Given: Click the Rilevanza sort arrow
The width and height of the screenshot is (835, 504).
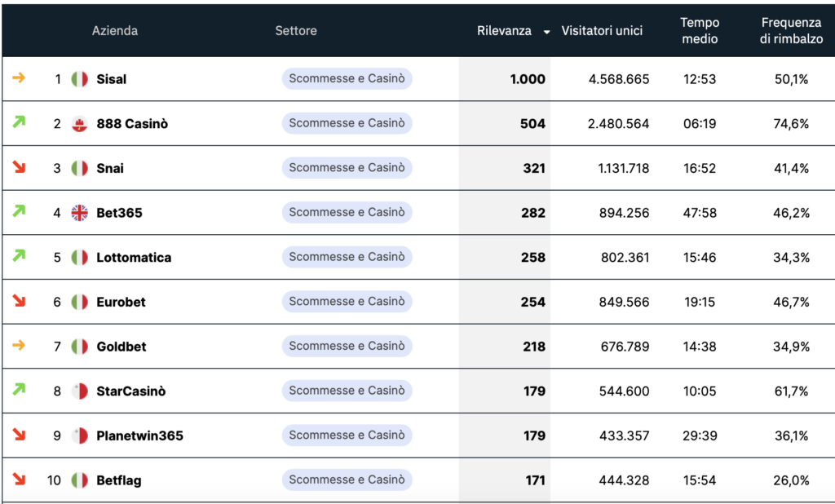Looking at the screenshot, I should 546,32.
